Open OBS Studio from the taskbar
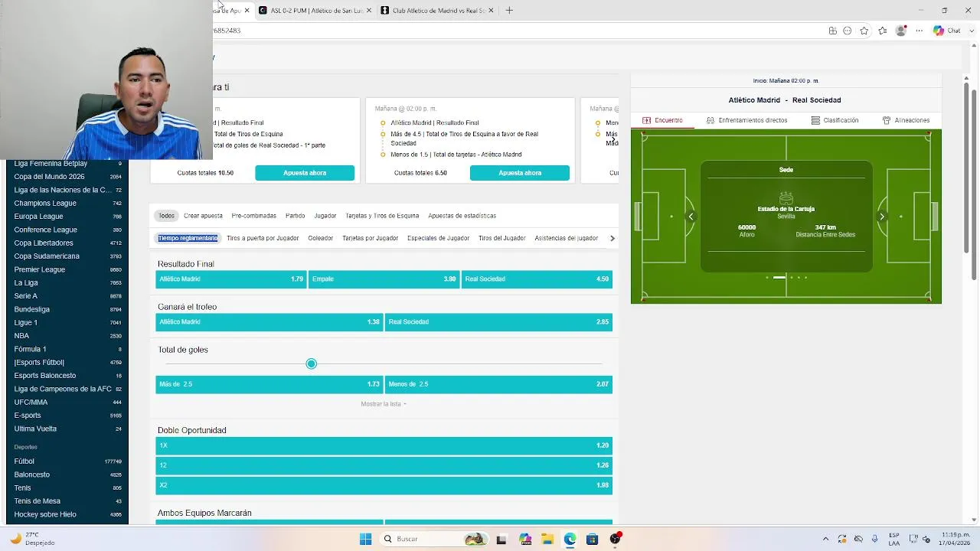 tap(615, 539)
